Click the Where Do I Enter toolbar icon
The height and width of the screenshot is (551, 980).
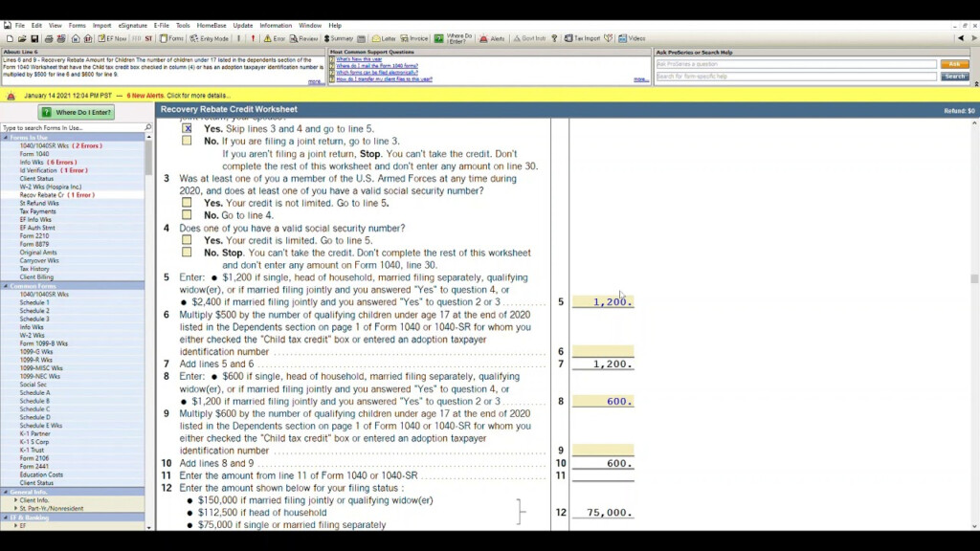pos(454,38)
